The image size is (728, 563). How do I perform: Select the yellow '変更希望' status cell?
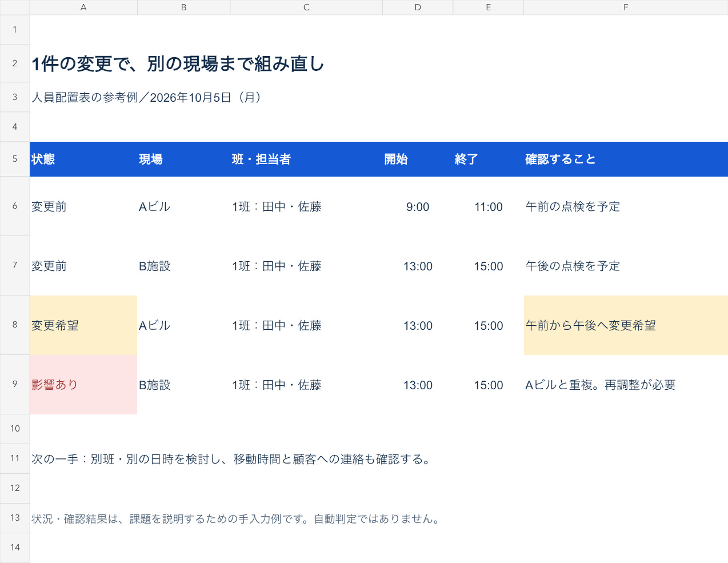point(83,325)
